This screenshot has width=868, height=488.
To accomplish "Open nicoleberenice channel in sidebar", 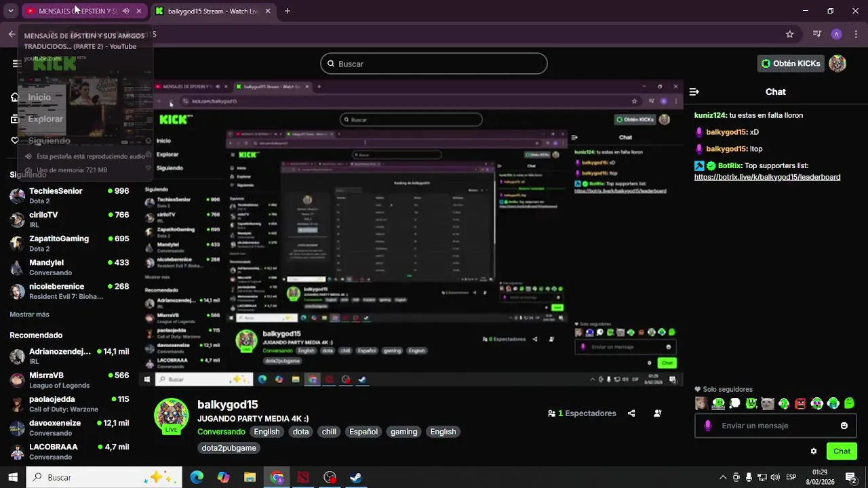I will point(68,291).
